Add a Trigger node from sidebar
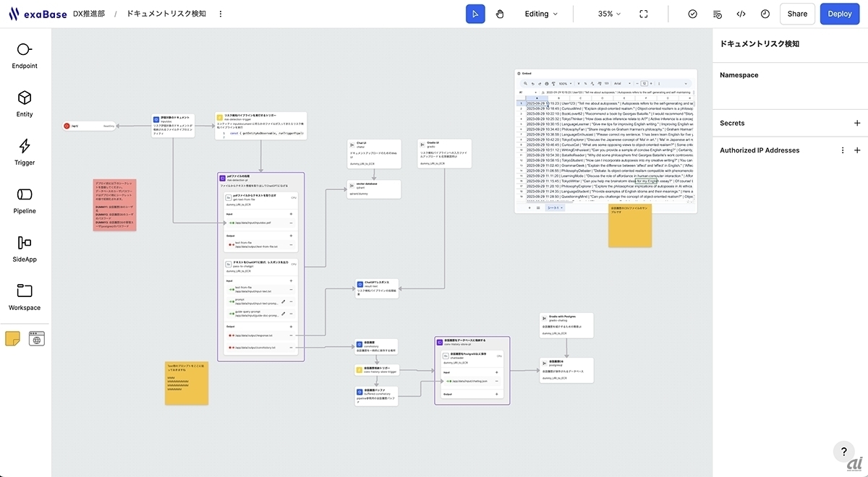Image resolution: width=868 pixels, height=477 pixels. 25,152
